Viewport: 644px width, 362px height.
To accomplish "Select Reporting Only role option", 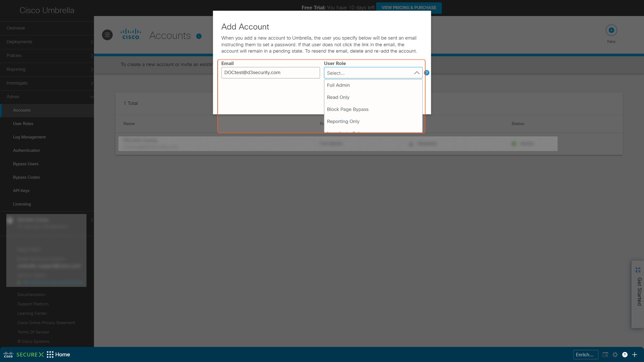I will tap(343, 121).
